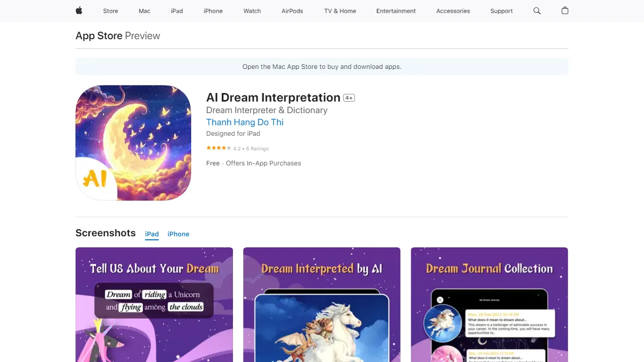Open the TV & Home menu
The width and height of the screenshot is (644, 362).
click(340, 11)
